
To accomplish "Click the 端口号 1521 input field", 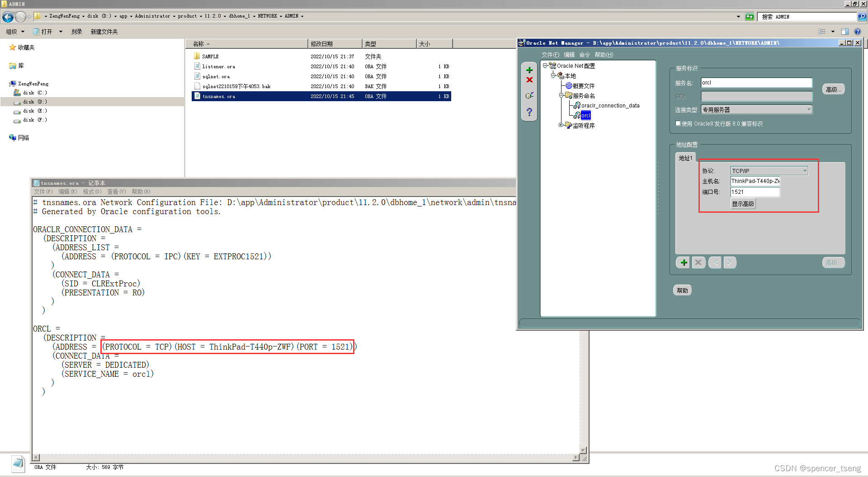I will pyautogui.click(x=755, y=192).
